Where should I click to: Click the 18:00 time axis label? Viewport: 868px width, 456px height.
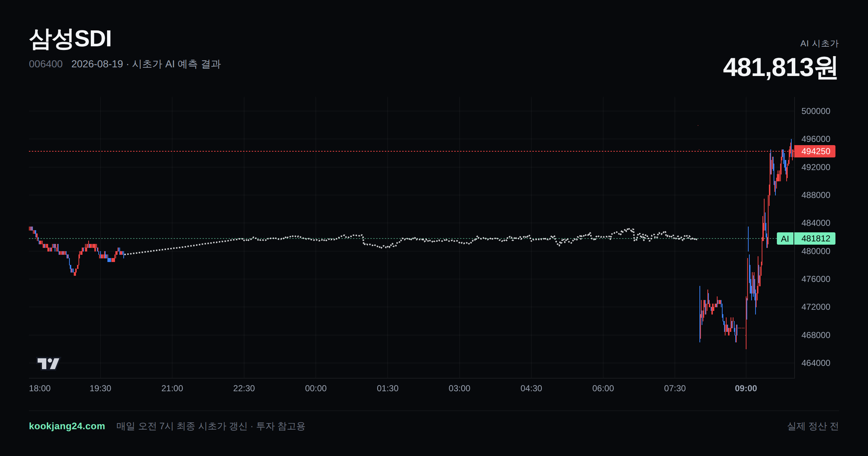click(x=40, y=388)
